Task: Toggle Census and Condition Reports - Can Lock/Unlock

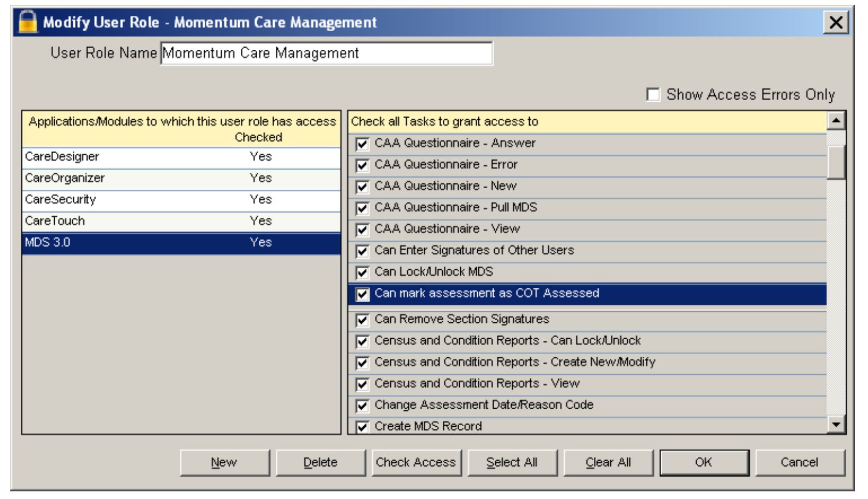Action: (362, 341)
